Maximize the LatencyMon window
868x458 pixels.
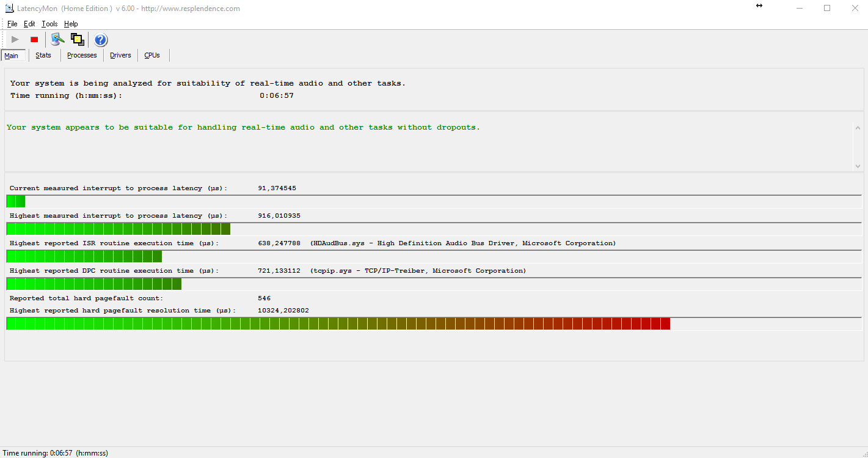point(827,8)
